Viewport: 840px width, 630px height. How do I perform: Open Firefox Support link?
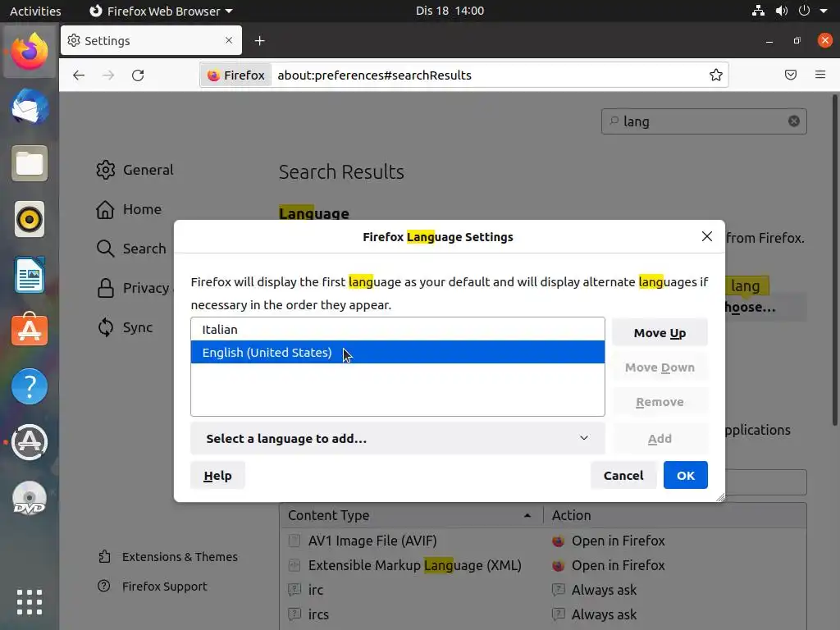(153, 587)
